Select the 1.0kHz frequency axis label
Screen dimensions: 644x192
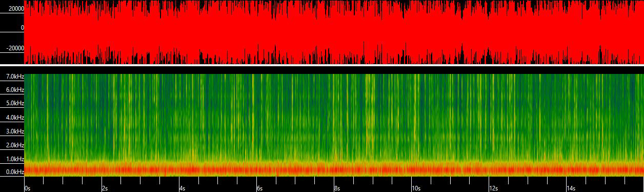click(x=12, y=159)
